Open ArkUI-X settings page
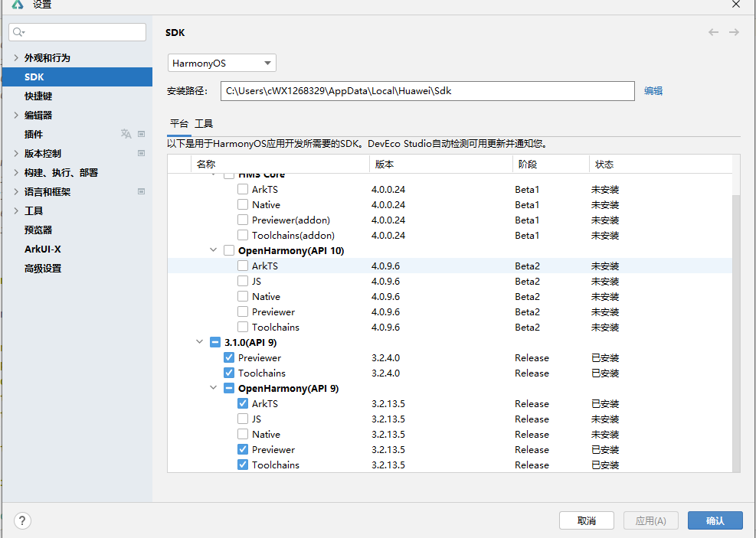This screenshot has width=756, height=538. [x=42, y=249]
